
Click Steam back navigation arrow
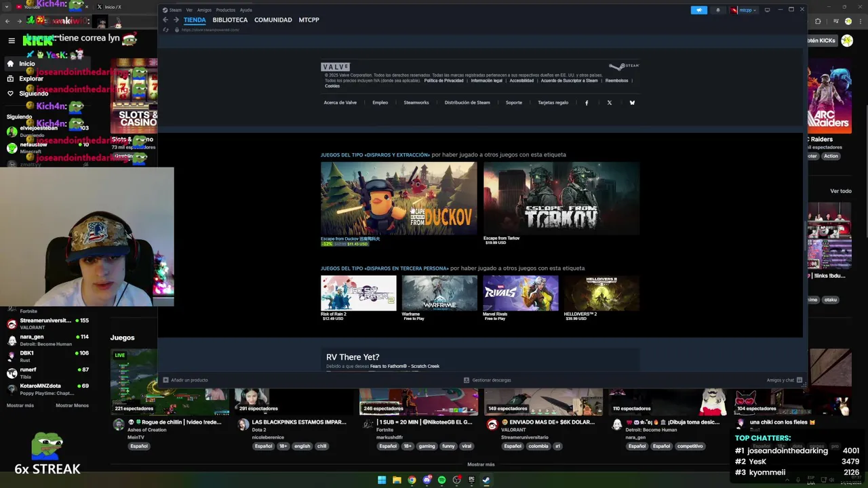[165, 20]
